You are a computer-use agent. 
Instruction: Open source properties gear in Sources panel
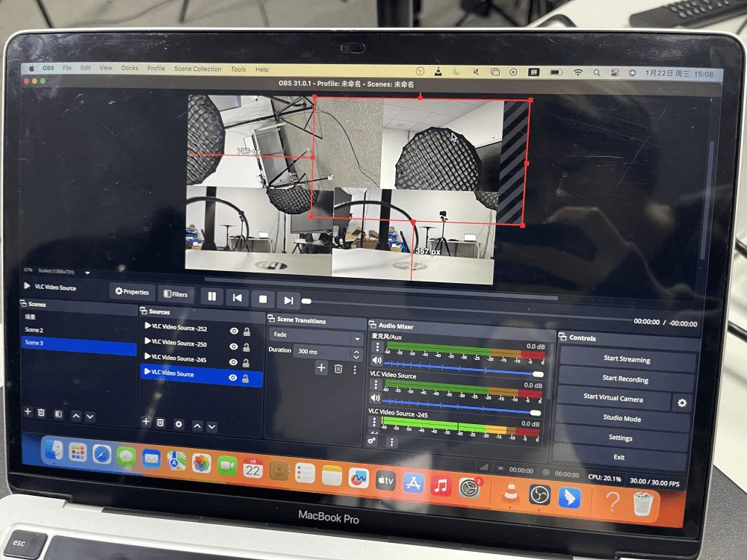tap(179, 424)
